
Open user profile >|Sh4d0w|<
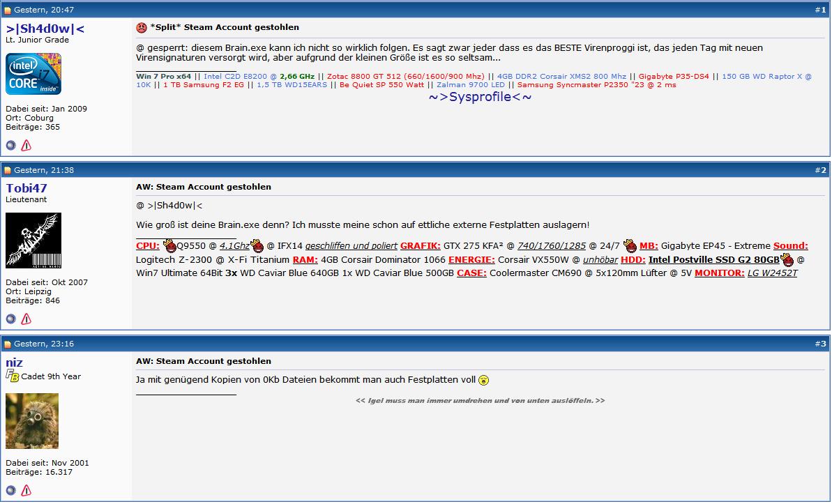point(45,29)
